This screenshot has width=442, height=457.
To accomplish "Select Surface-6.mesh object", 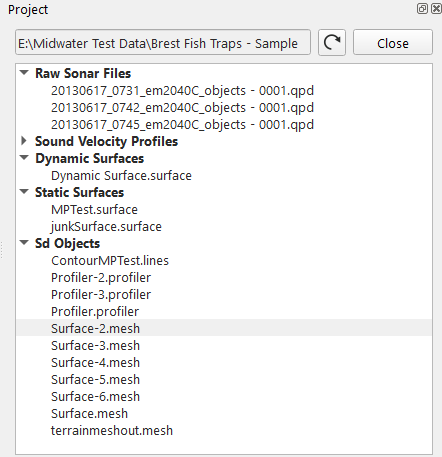I will [x=95, y=397].
